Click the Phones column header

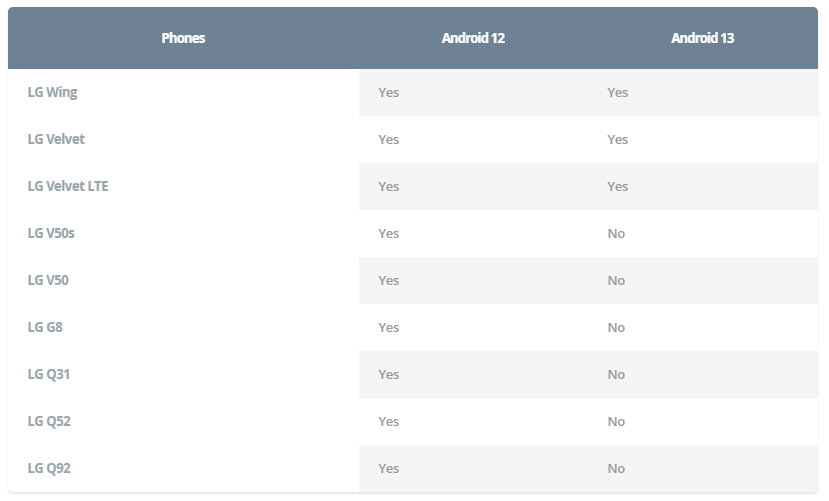183,38
